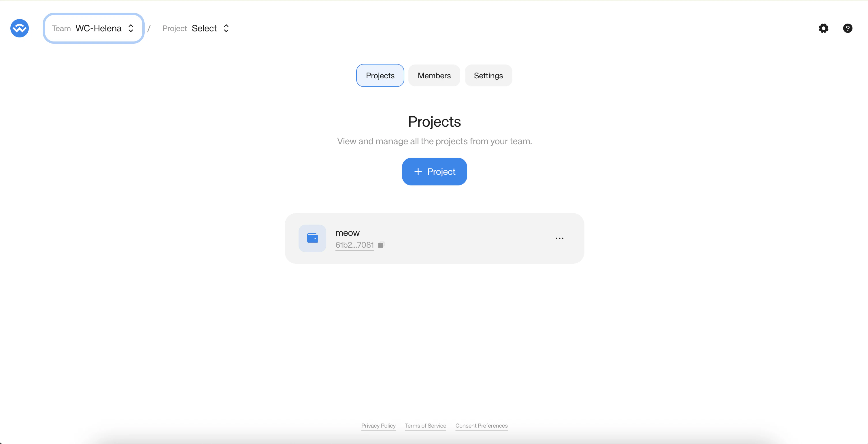Screen dimensions: 868x444
Task: Switch to the Members tab
Action: point(434,75)
